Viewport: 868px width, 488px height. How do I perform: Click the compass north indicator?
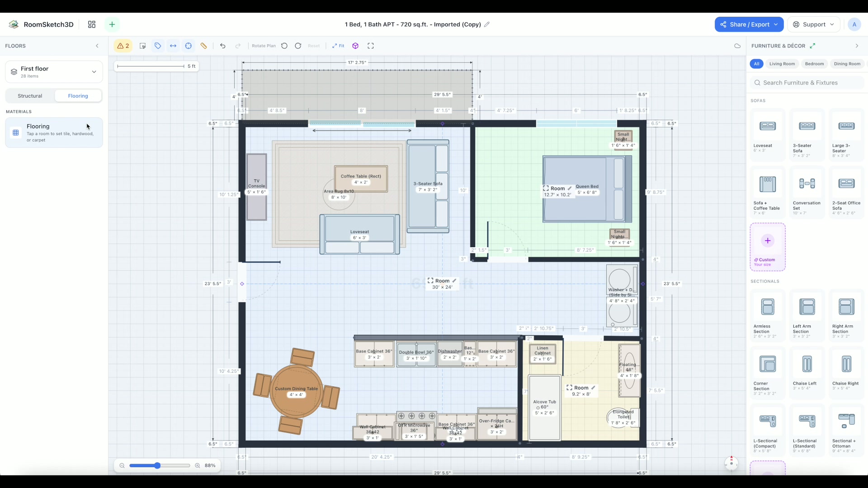[x=731, y=463]
